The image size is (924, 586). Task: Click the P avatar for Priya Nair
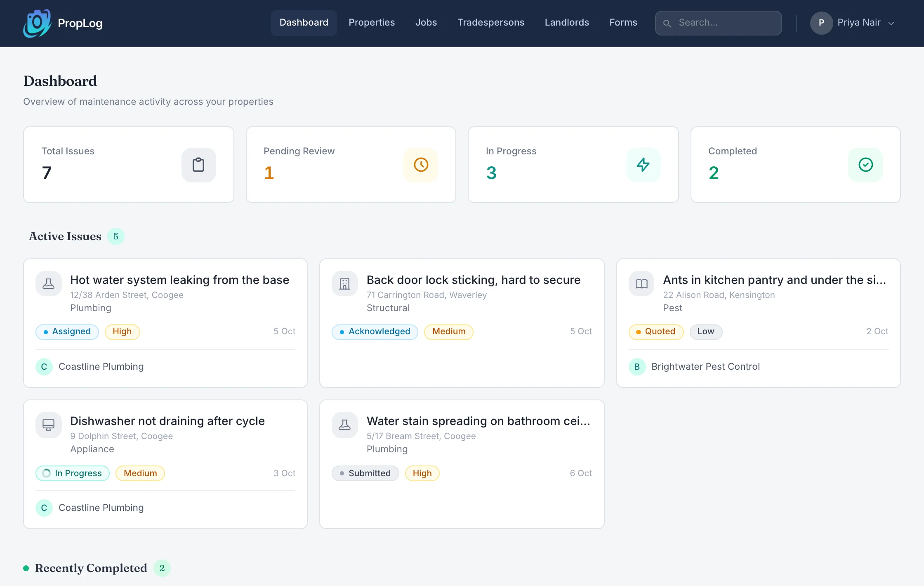point(821,23)
